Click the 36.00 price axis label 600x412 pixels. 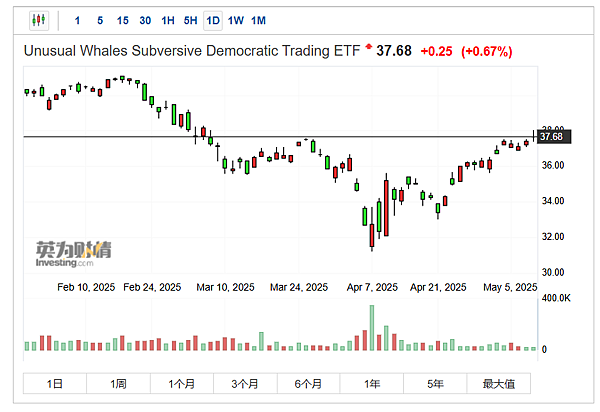[553, 165]
